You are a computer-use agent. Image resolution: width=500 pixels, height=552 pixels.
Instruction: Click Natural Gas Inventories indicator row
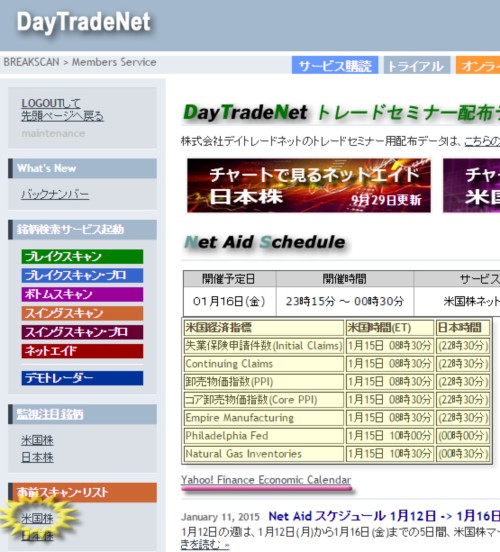(264, 453)
